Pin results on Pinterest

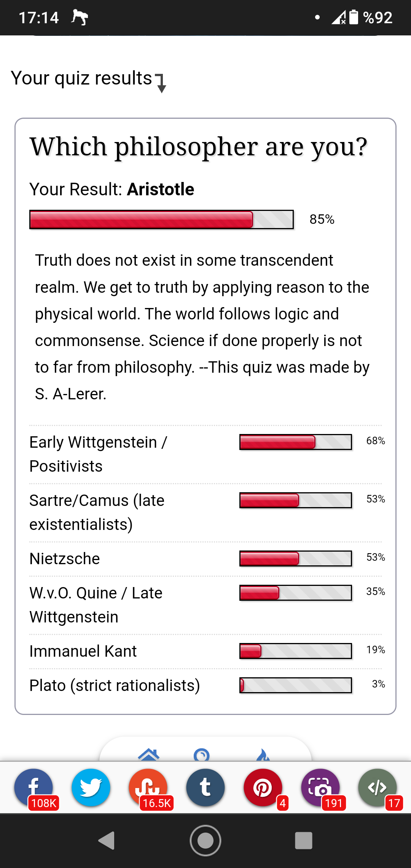263,787
